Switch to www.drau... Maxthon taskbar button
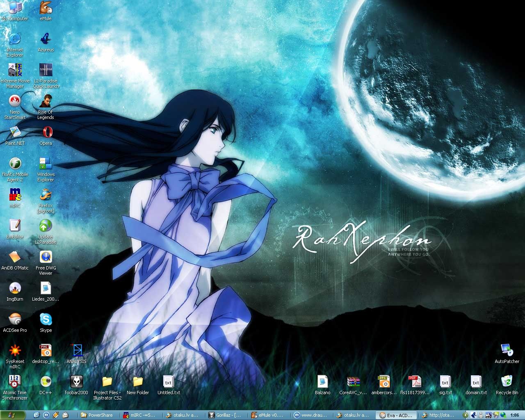 (x=312, y=415)
